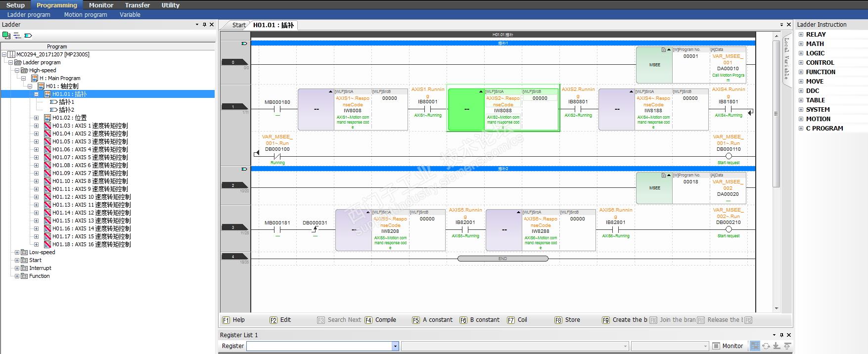Click the H : Main Program icon
868x354 pixels.
pos(35,78)
